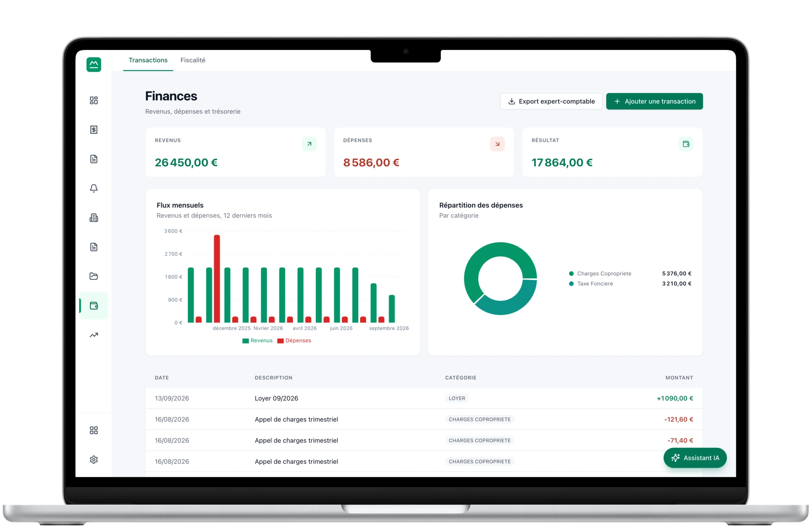
Task: Click the -71,40 € amount
Action: point(680,441)
